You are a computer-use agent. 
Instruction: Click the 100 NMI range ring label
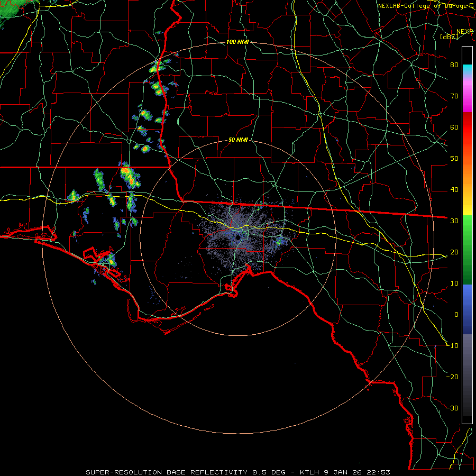237,42
